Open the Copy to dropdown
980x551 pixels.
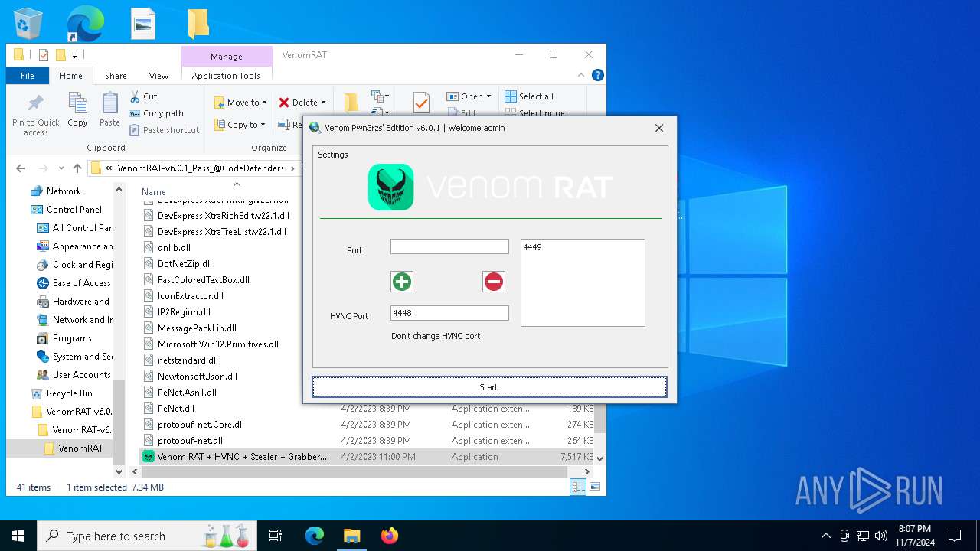click(240, 125)
